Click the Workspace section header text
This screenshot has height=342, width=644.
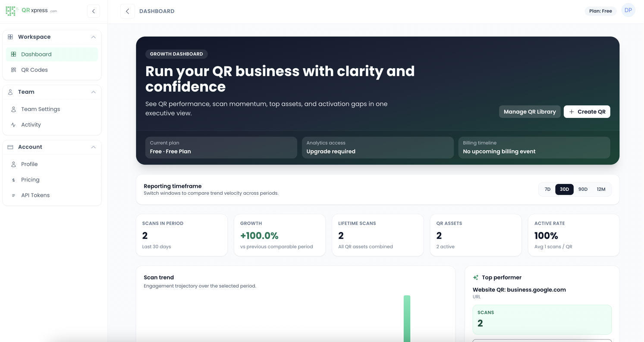click(x=34, y=37)
